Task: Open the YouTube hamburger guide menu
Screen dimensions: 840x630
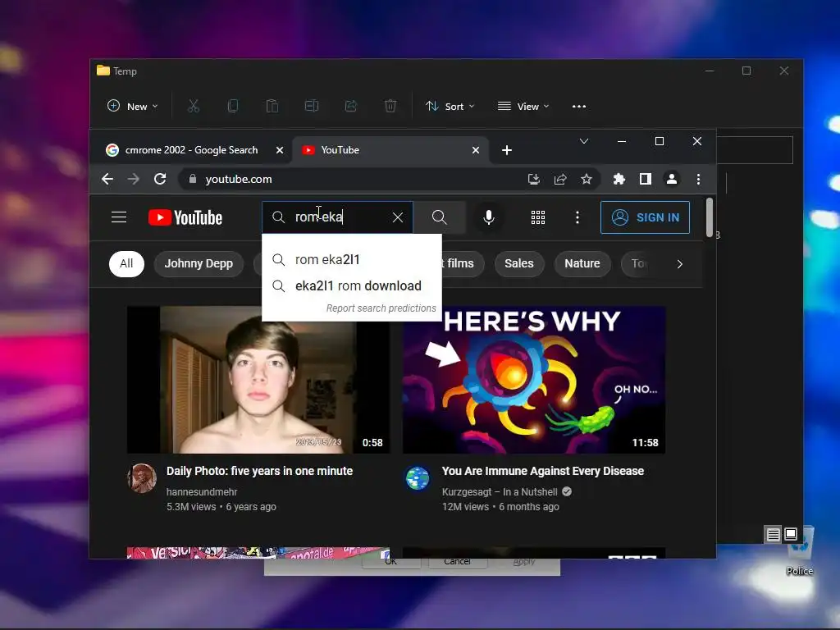Action: 118,217
